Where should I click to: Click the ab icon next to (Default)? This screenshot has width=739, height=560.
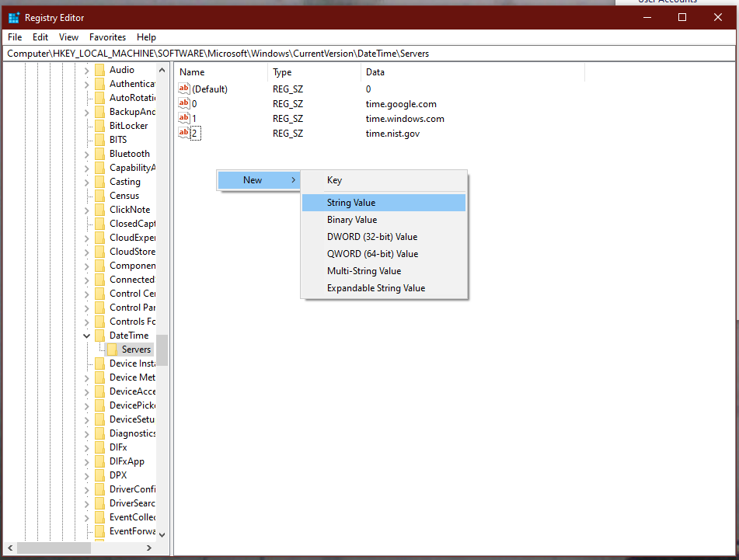(x=184, y=89)
